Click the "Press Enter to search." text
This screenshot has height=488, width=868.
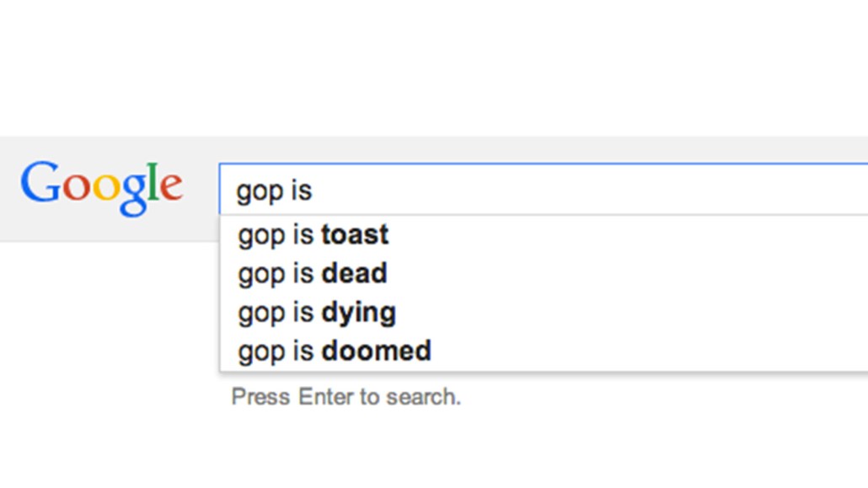tap(346, 396)
